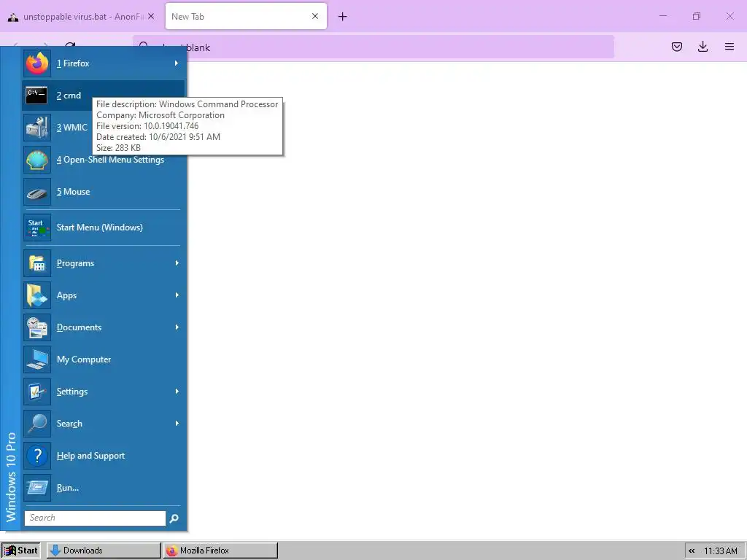Expand the Settings submenu arrow

tap(177, 392)
